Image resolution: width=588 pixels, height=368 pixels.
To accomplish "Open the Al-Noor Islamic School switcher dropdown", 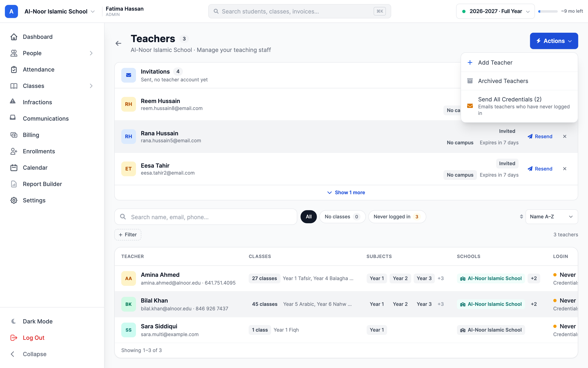I will pyautogui.click(x=60, y=11).
